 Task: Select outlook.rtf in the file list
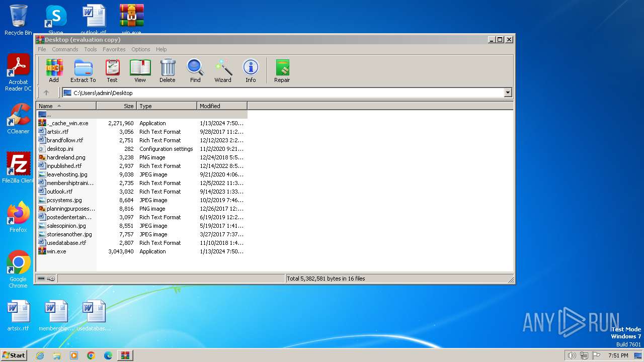142,192
